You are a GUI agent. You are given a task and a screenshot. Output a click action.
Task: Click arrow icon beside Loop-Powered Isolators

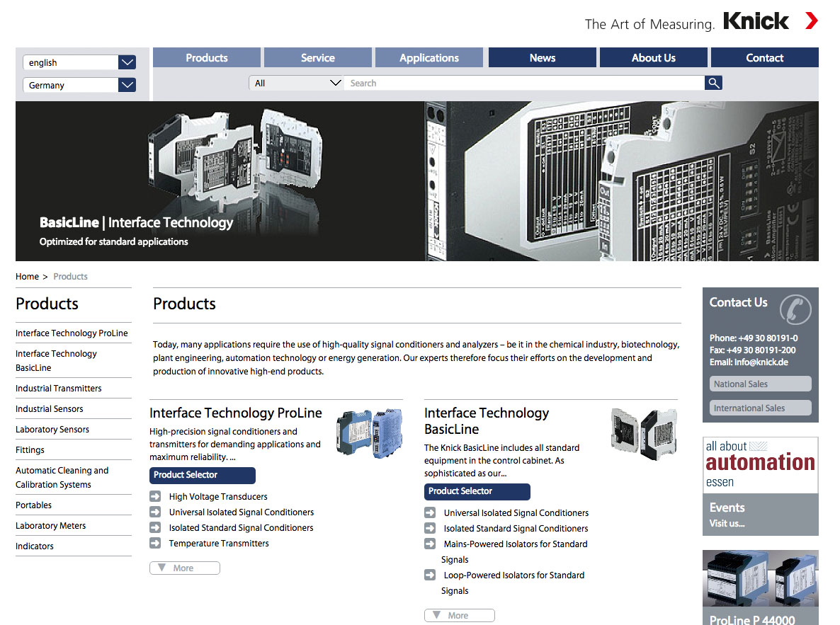coord(430,575)
